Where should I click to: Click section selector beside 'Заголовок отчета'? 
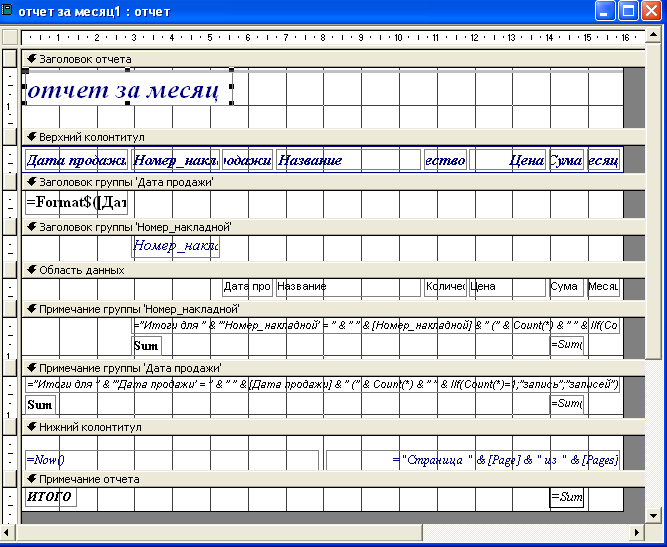pos(9,59)
